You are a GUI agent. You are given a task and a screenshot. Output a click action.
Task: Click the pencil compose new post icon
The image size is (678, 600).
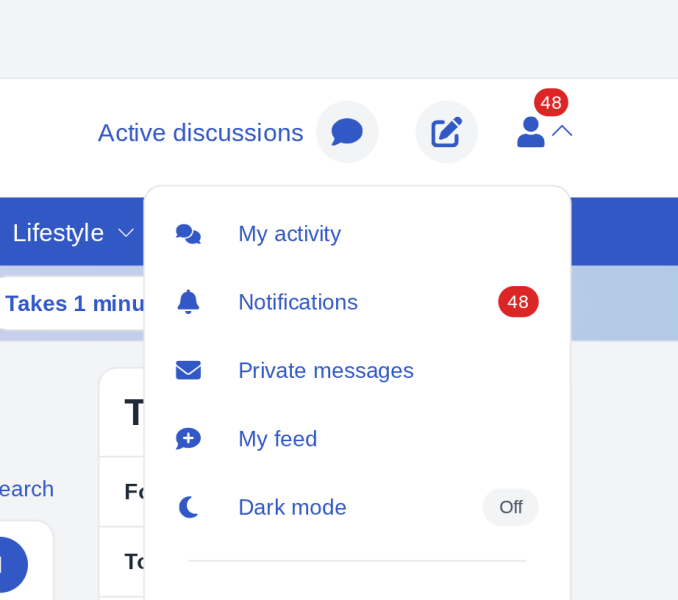point(446,132)
